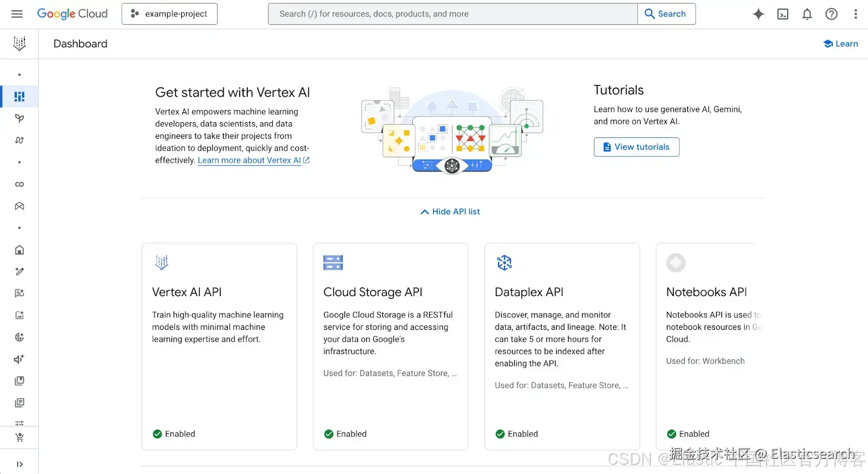The height and width of the screenshot is (474, 868).
Task: Click Enabled status on Vertex AI API card
Action: click(x=174, y=434)
